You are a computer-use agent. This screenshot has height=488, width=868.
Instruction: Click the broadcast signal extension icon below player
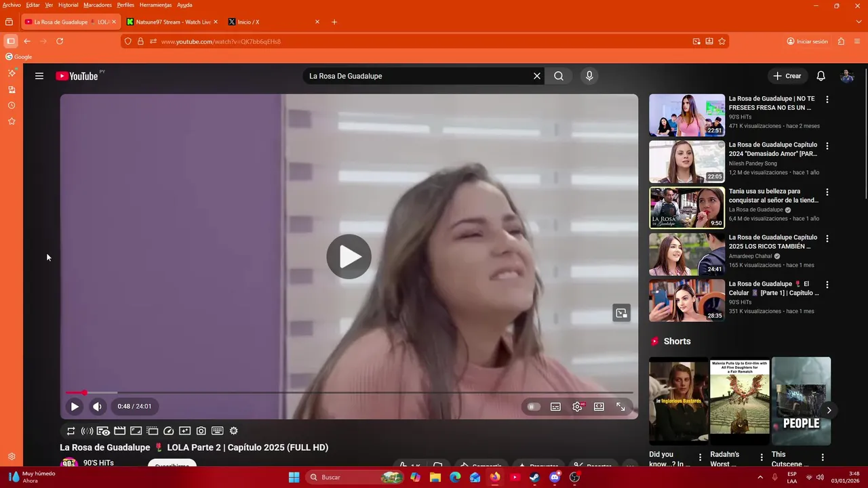(87, 430)
